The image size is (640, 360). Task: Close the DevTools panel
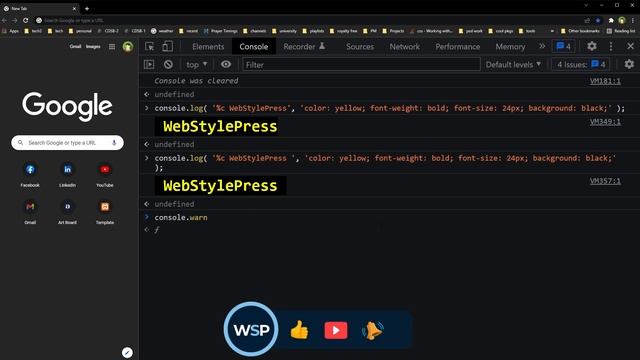(630, 46)
